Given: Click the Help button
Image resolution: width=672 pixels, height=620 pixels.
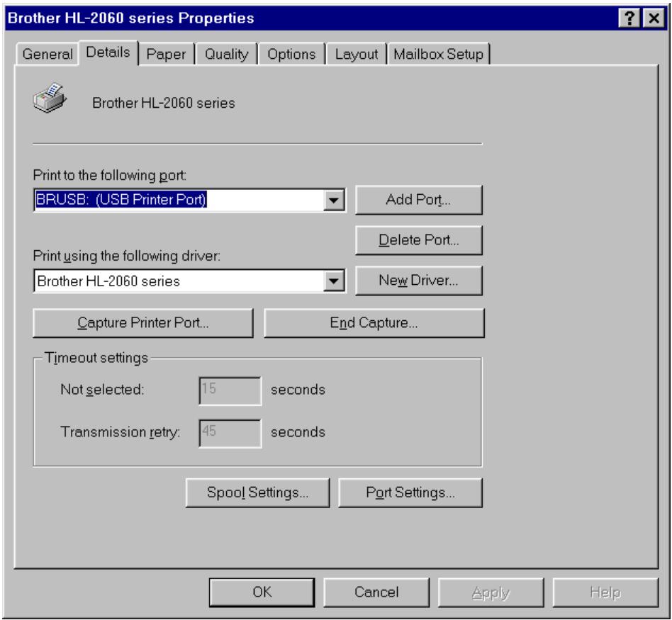Looking at the screenshot, I should tap(605, 592).
